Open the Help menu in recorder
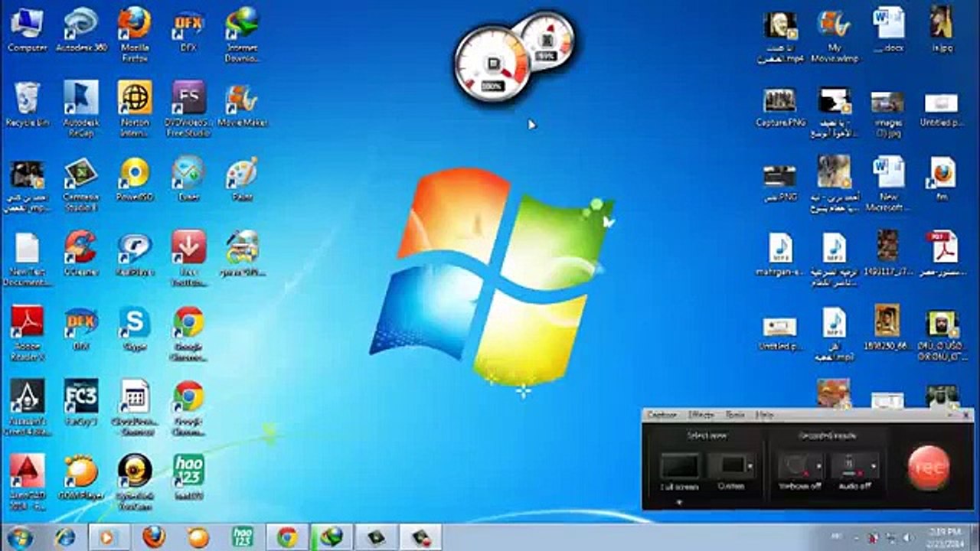Viewport: 980px width, 551px height. tap(764, 414)
